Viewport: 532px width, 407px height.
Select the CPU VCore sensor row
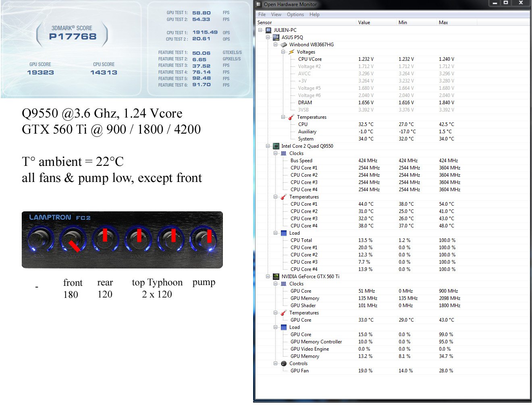(393, 59)
